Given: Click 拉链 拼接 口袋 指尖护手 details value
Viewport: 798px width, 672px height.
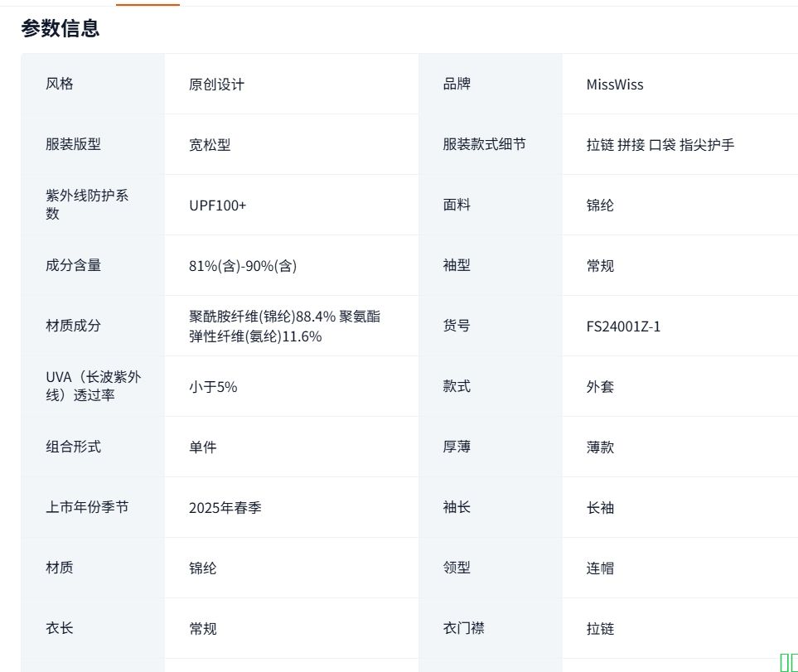Looking at the screenshot, I should (x=660, y=145).
